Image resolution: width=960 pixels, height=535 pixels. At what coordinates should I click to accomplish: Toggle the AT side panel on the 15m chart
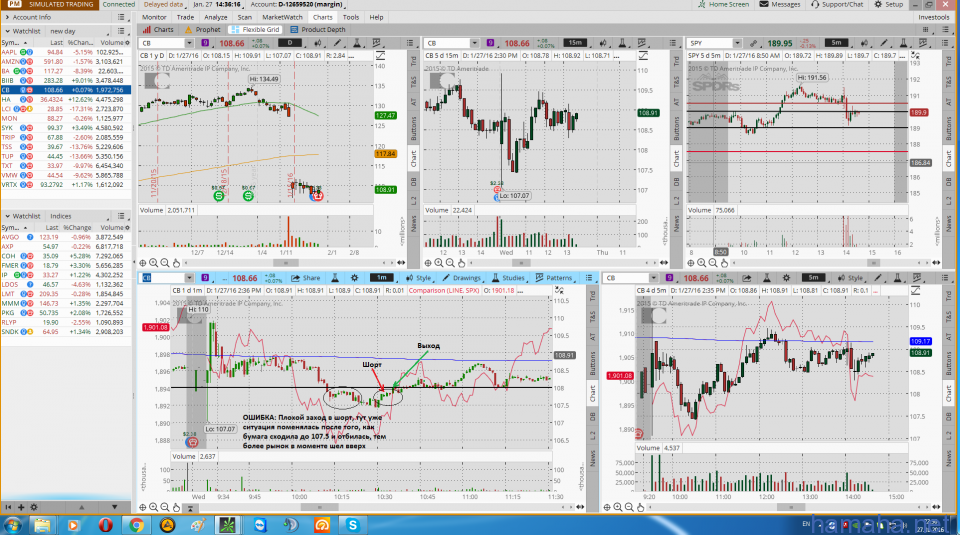677,102
